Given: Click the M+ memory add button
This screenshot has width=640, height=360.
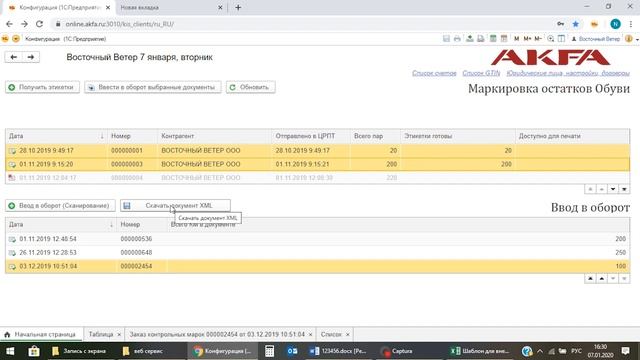Looking at the screenshot, I should pyautogui.click(x=527, y=39).
